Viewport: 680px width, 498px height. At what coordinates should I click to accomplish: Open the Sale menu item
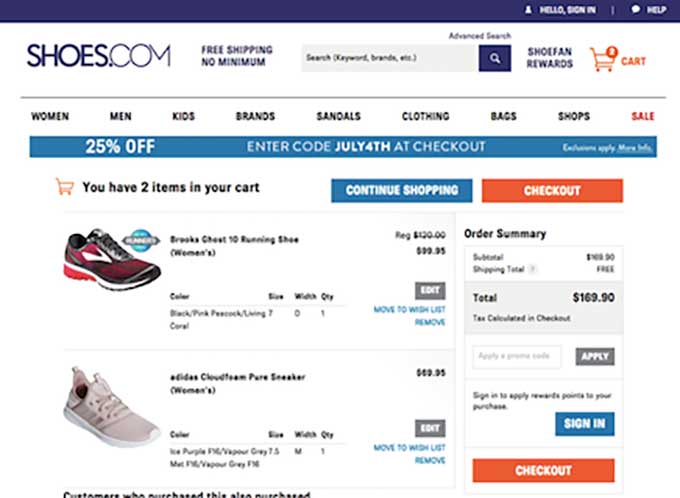(643, 116)
